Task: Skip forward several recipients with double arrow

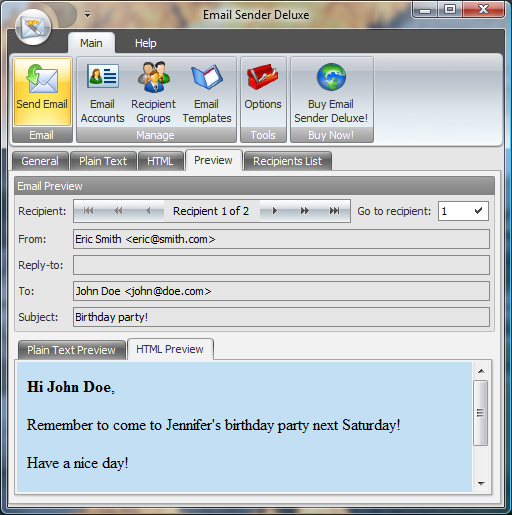Action: pos(304,211)
